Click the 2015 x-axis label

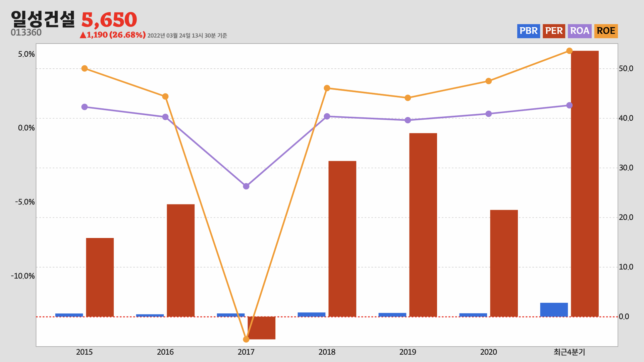coord(84,352)
